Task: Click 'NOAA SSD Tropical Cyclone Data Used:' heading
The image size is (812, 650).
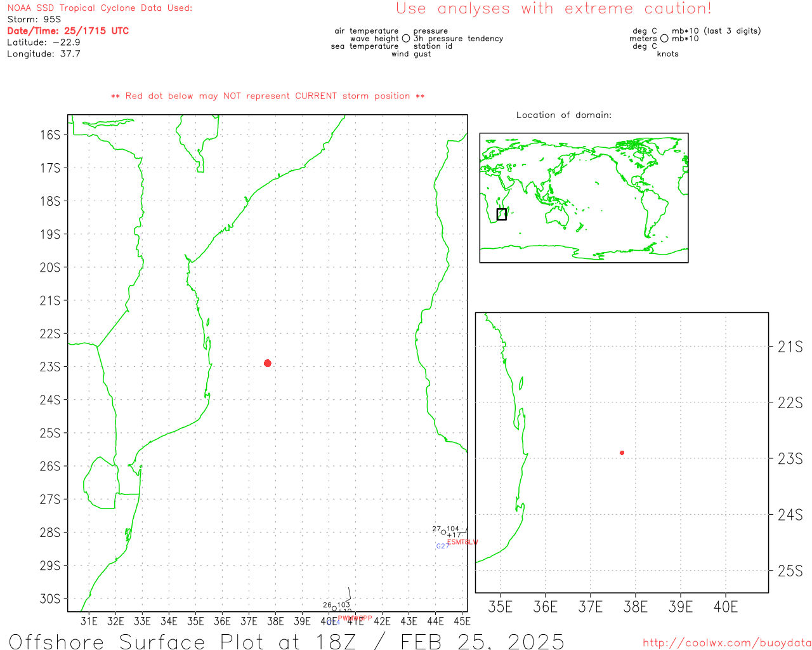Action: pyautogui.click(x=100, y=8)
